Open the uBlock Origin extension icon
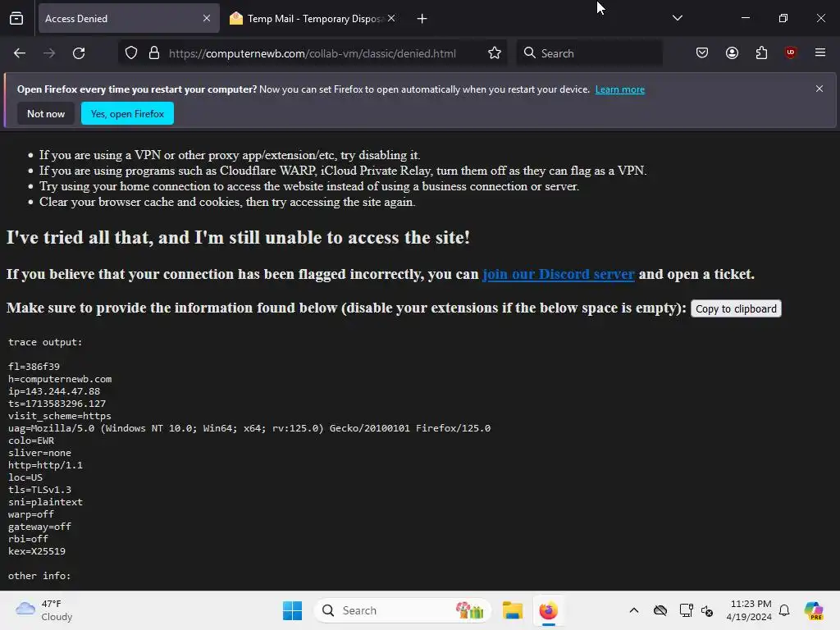 pos(790,52)
